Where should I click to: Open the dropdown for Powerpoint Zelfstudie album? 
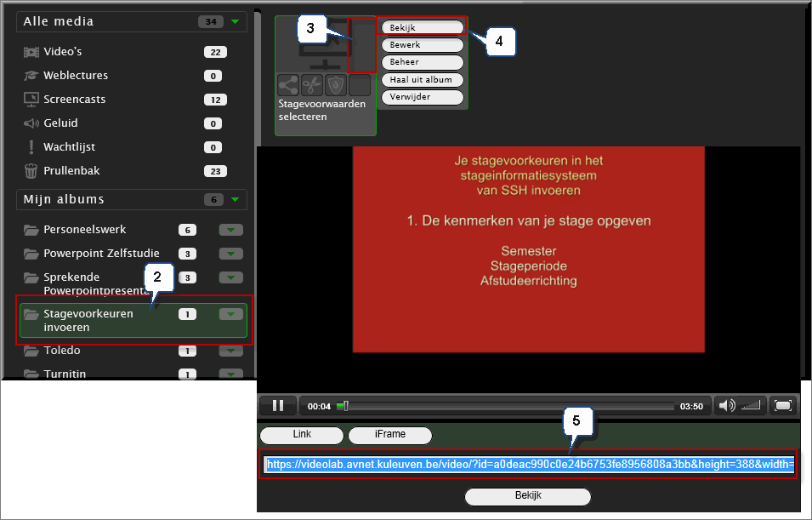point(231,254)
